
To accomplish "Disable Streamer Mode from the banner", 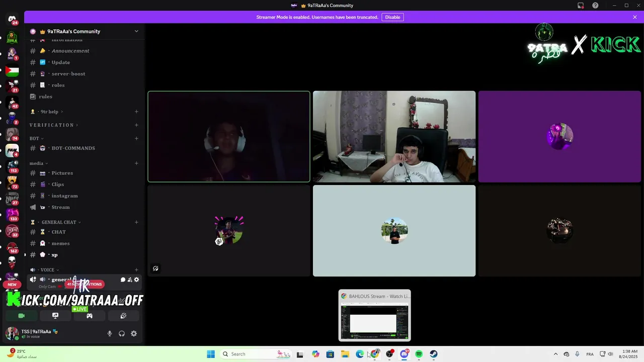I will click(x=392, y=17).
